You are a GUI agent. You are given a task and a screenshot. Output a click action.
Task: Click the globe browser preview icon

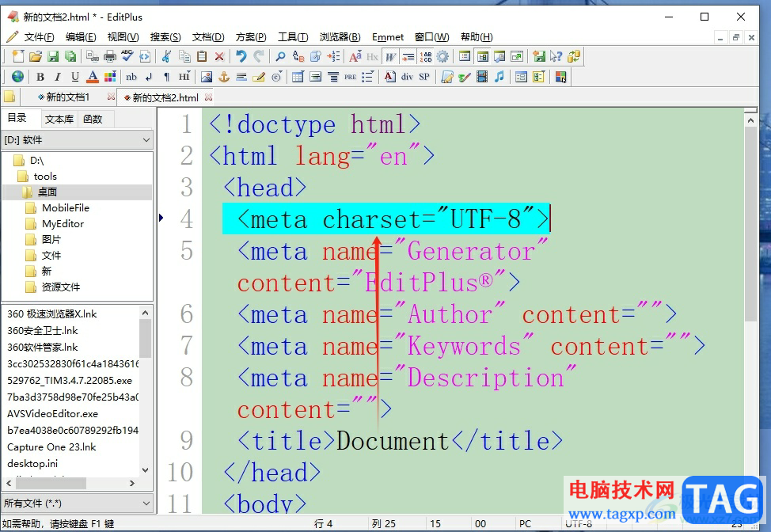pyautogui.click(x=17, y=77)
